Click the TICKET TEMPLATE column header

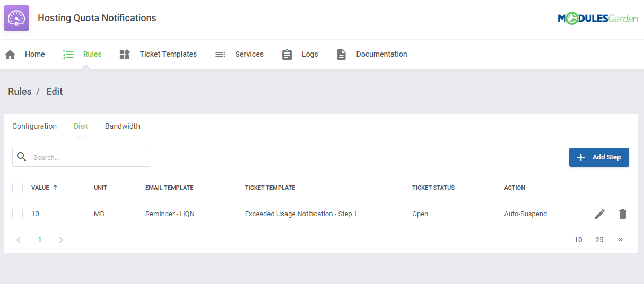point(270,188)
